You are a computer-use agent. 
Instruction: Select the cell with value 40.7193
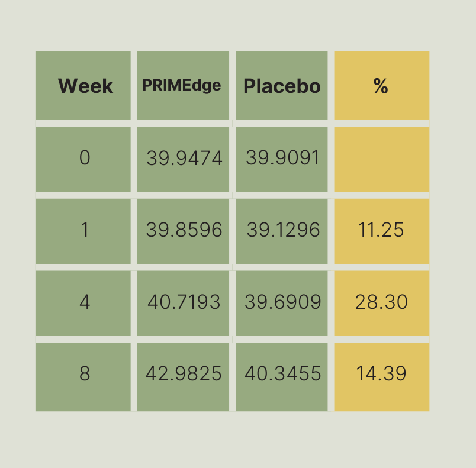tap(184, 303)
